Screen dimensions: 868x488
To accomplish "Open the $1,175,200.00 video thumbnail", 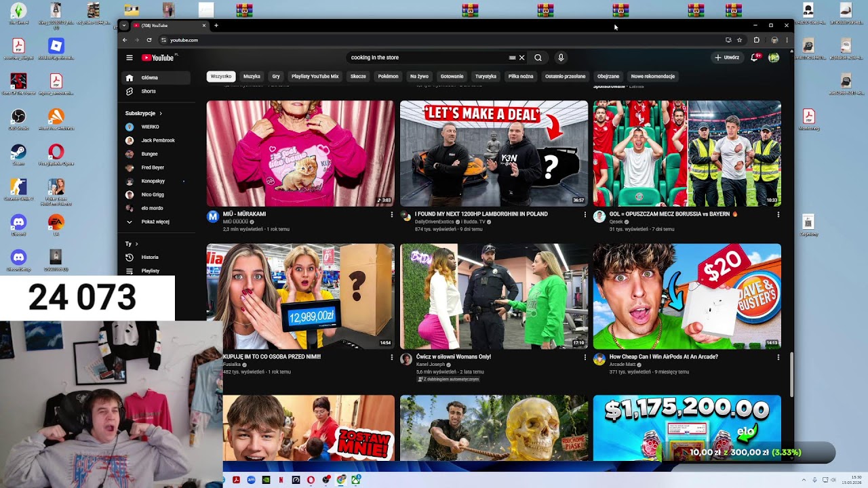I will coord(687,428).
